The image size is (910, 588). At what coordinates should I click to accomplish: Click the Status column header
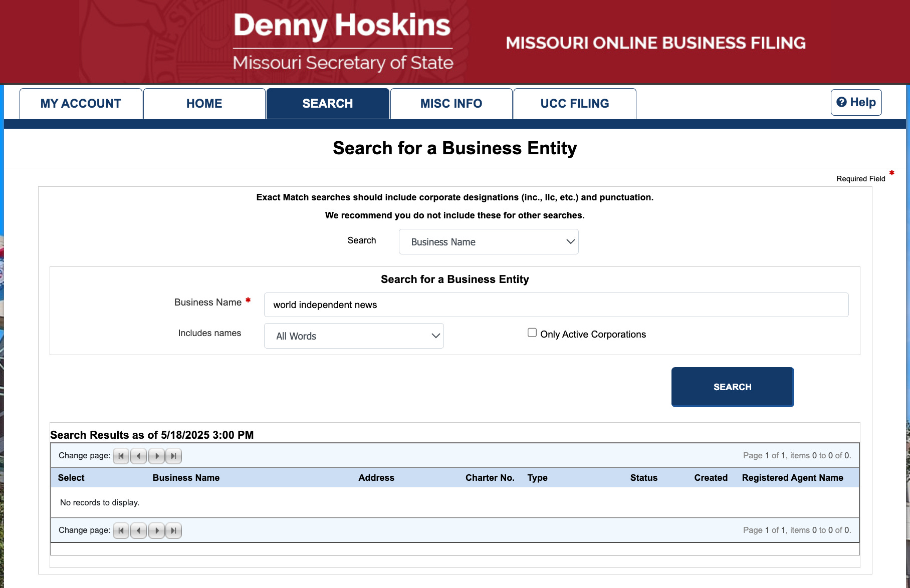point(643,478)
